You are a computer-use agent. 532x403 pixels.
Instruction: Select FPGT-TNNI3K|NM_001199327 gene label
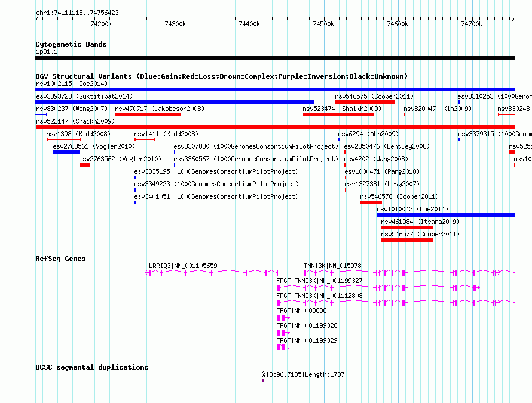pyautogui.click(x=319, y=281)
